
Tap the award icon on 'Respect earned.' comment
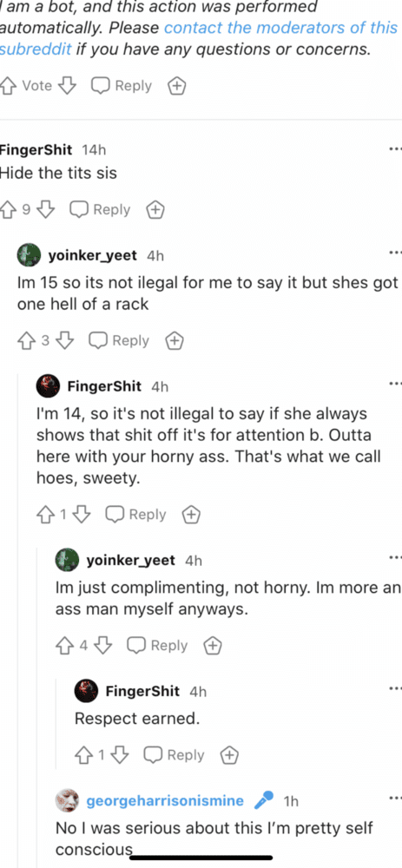point(229,754)
